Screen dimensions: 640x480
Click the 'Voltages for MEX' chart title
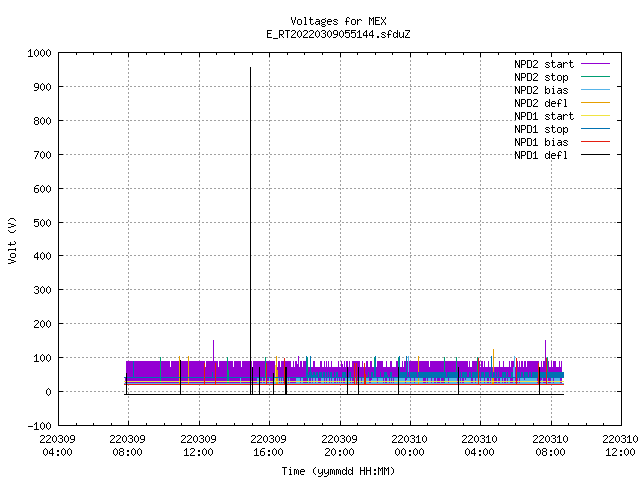click(x=338, y=21)
